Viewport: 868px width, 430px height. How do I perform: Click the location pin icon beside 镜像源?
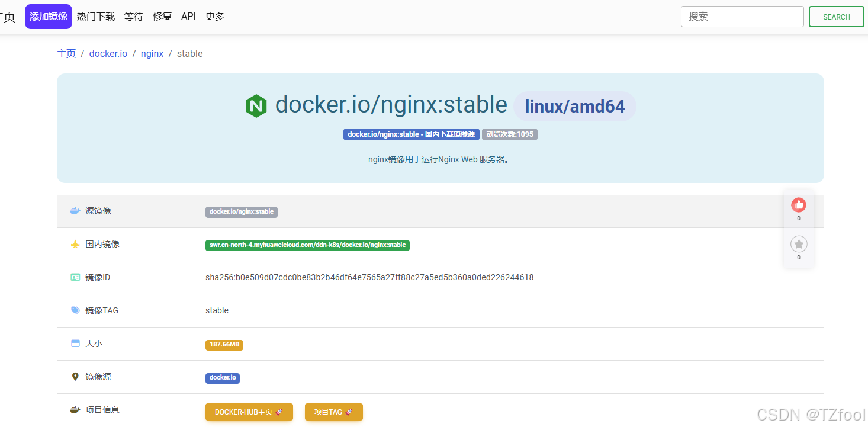click(x=75, y=377)
